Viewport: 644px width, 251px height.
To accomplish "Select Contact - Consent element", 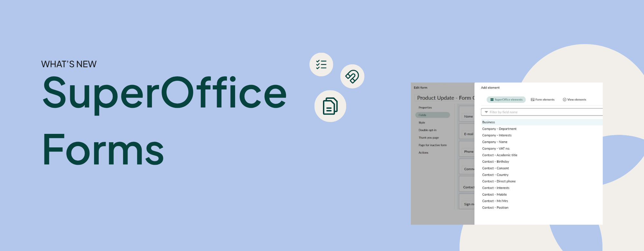I will (496, 168).
